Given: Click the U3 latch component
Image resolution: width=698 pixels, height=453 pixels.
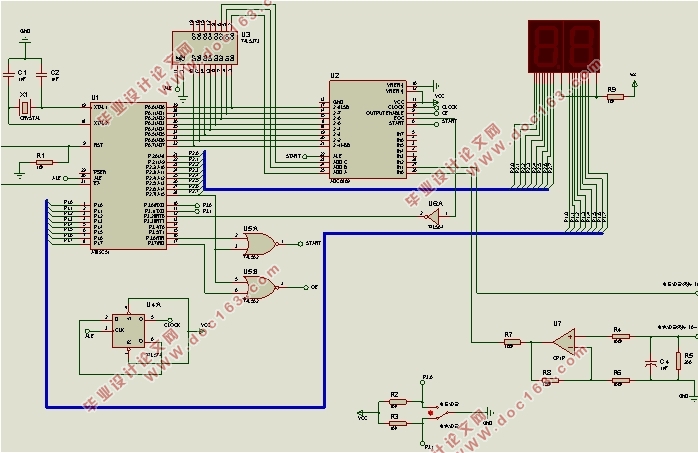Looking at the screenshot, I should 205,48.
